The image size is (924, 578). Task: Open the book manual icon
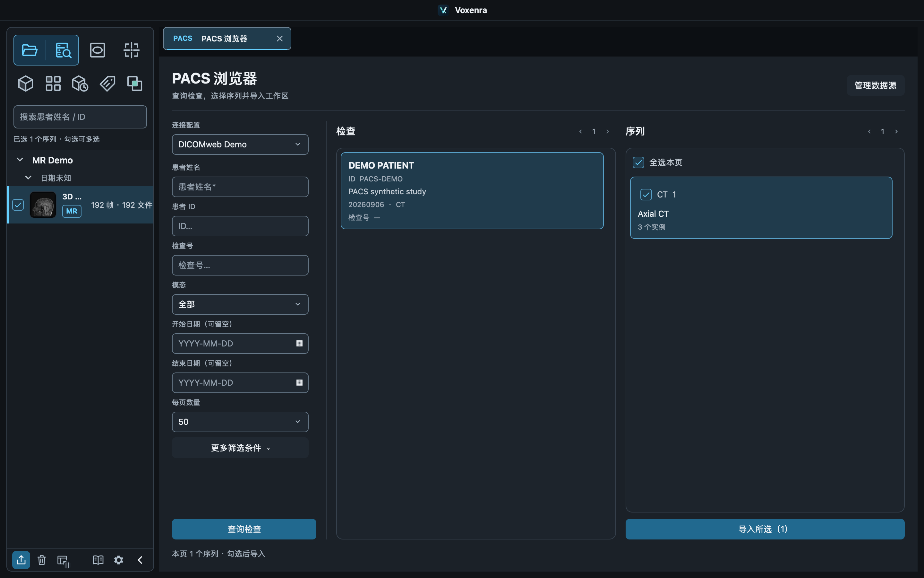click(98, 560)
